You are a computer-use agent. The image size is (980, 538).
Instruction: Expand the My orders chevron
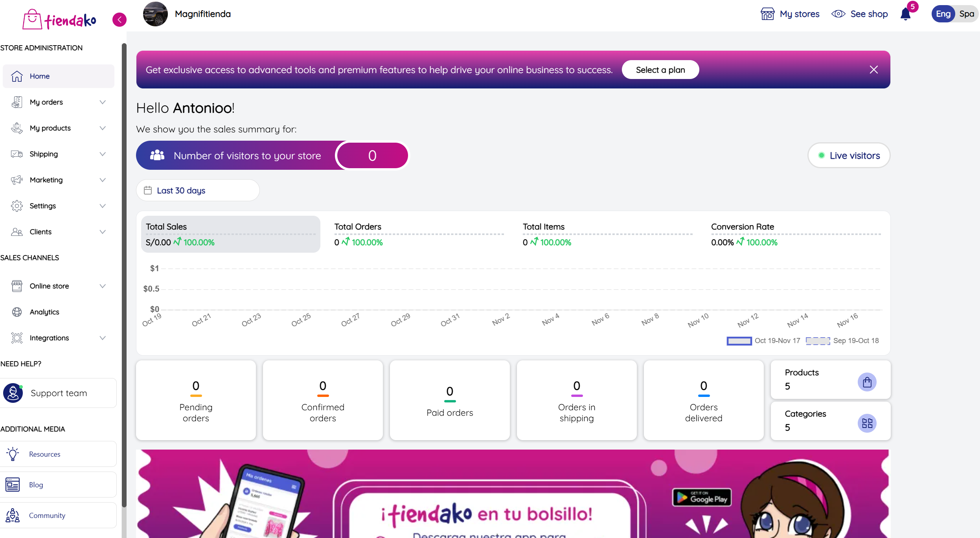coord(103,102)
